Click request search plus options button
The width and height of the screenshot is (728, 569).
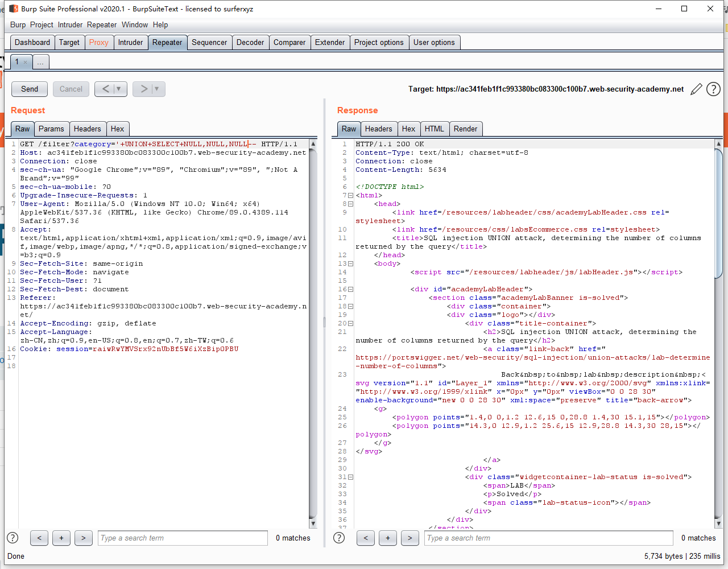61,538
